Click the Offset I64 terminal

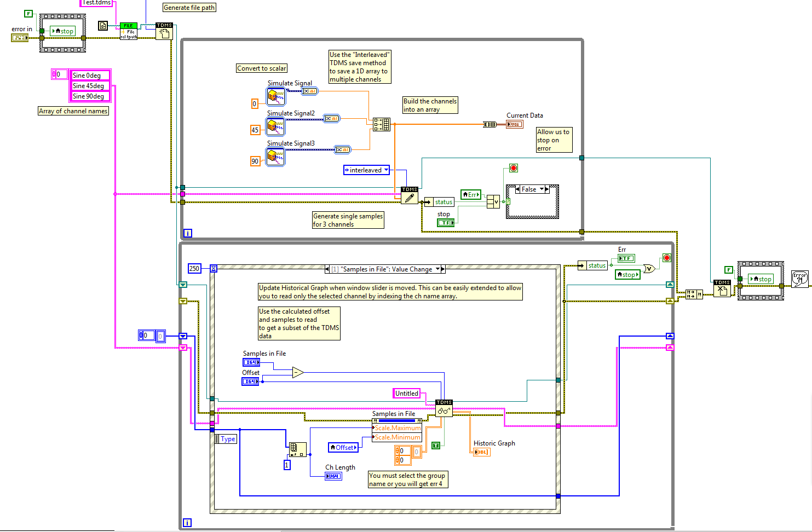[x=251, y=381]
